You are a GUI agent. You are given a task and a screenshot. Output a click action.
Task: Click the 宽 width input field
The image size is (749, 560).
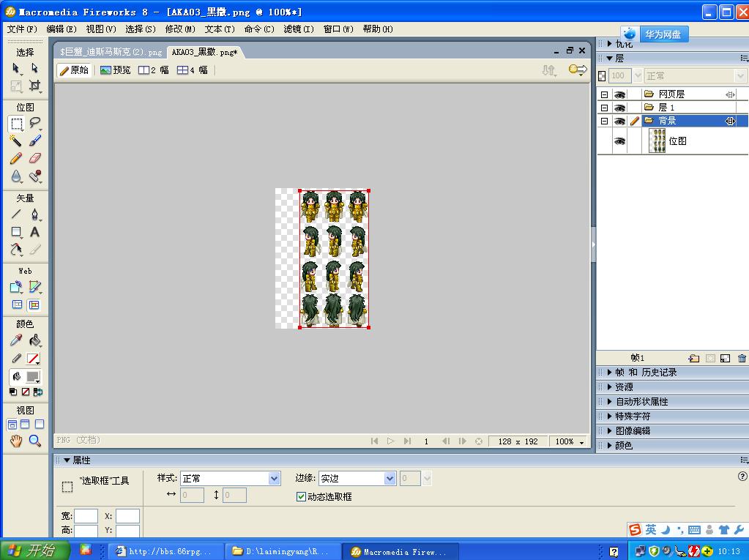[x=86, y=516]
